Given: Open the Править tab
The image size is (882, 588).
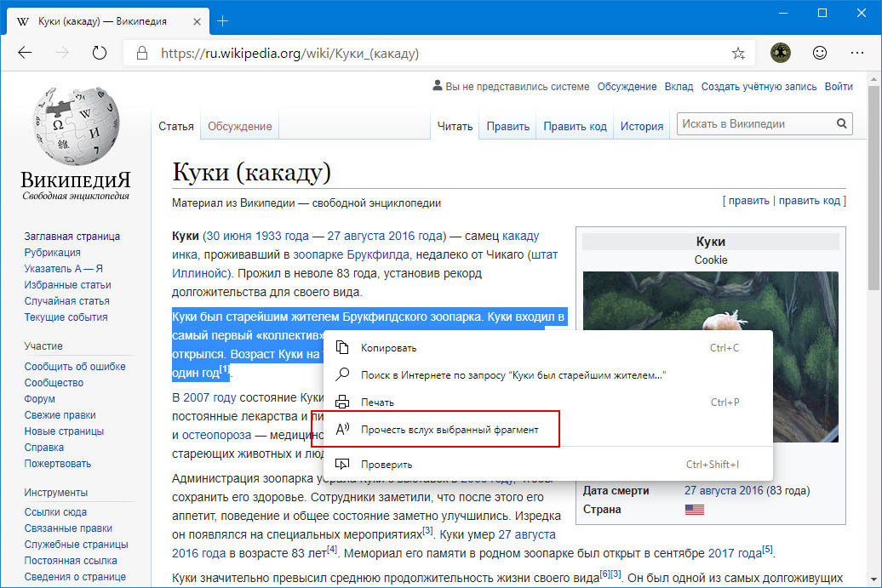Looking at the screenshot, I should tap(508, 127).
